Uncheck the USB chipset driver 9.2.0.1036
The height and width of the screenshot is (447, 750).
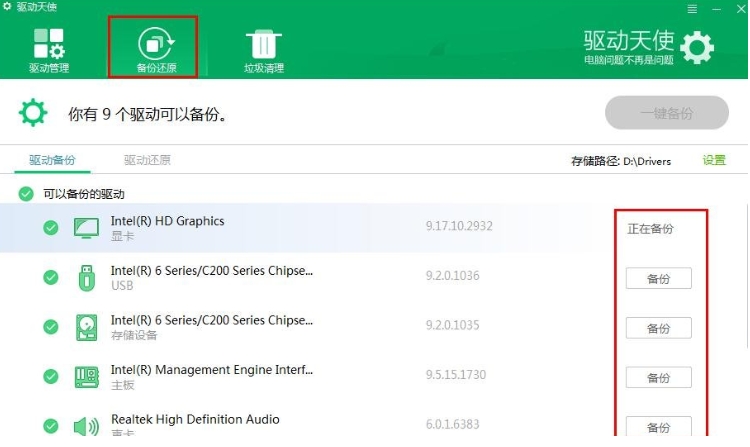pos(51,277)
